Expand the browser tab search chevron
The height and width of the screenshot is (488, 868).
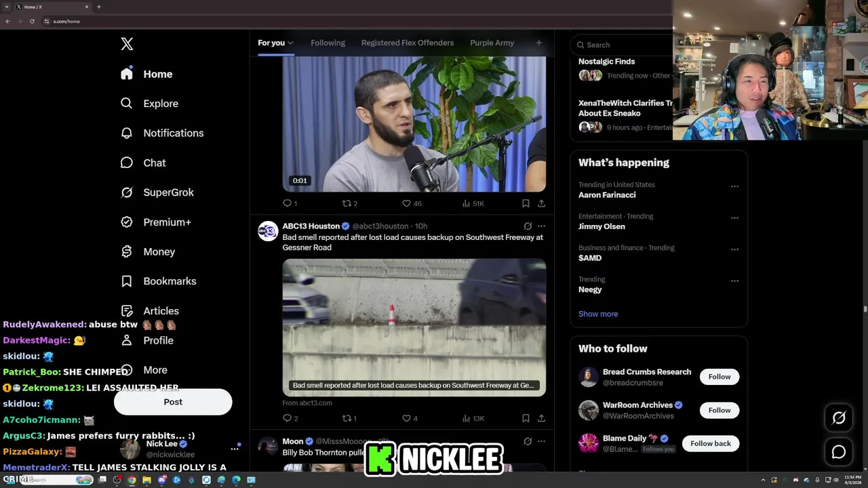point(6,7)
